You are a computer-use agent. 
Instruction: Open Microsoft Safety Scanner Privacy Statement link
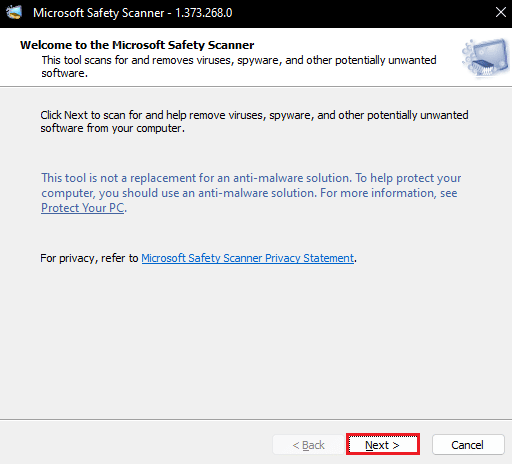[x=247, y=258]
